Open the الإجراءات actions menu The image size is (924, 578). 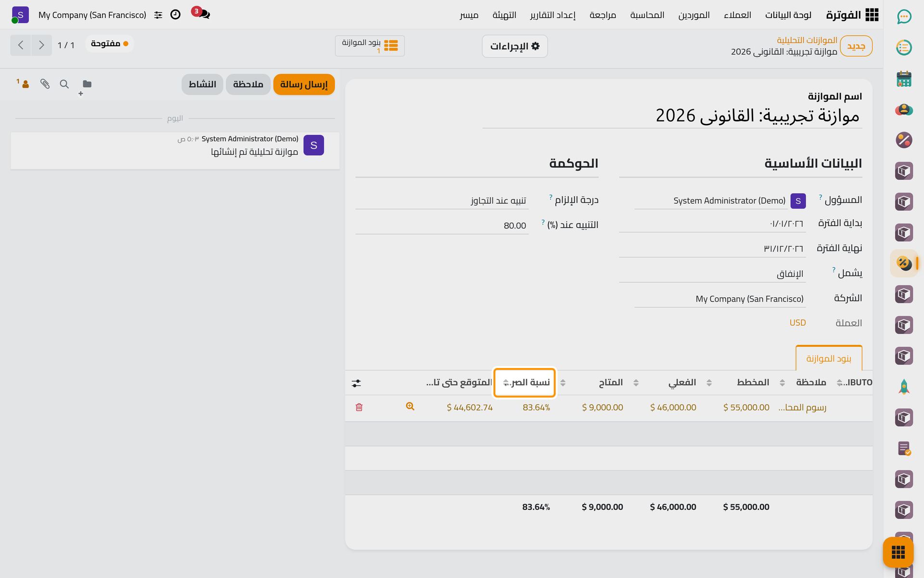(514, 46)
